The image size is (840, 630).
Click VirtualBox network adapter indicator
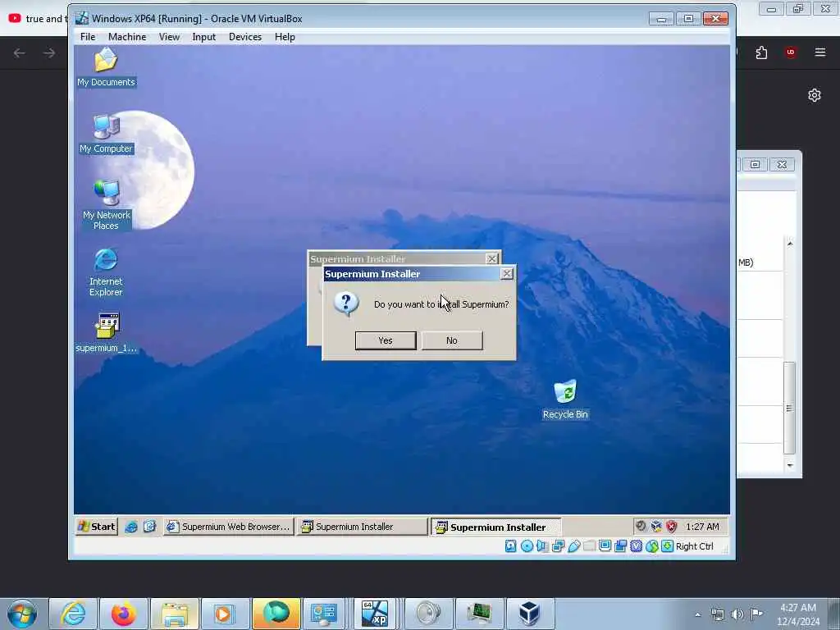point(558,546)
